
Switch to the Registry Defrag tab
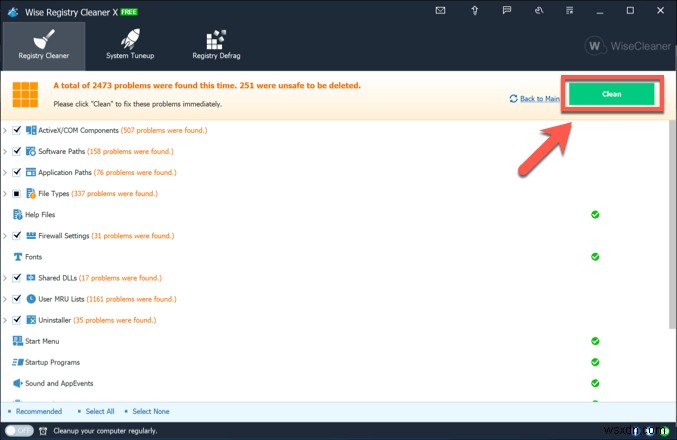pyautogui.click(x=216, y=46)
